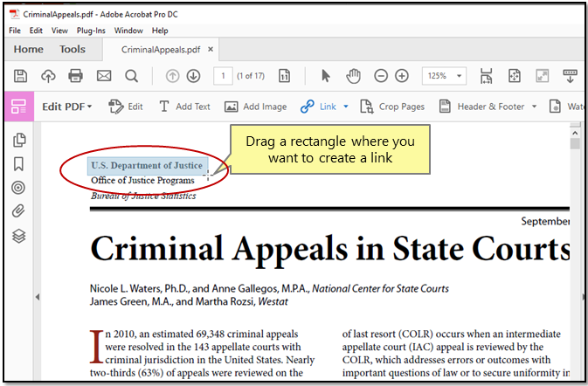The image size is (588, 386).
Task: Open the View menu
Action: [59, 31]
